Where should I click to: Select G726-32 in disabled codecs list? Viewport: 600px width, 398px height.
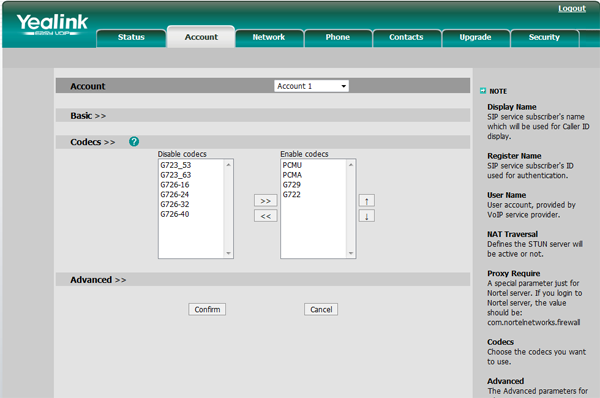174,204
